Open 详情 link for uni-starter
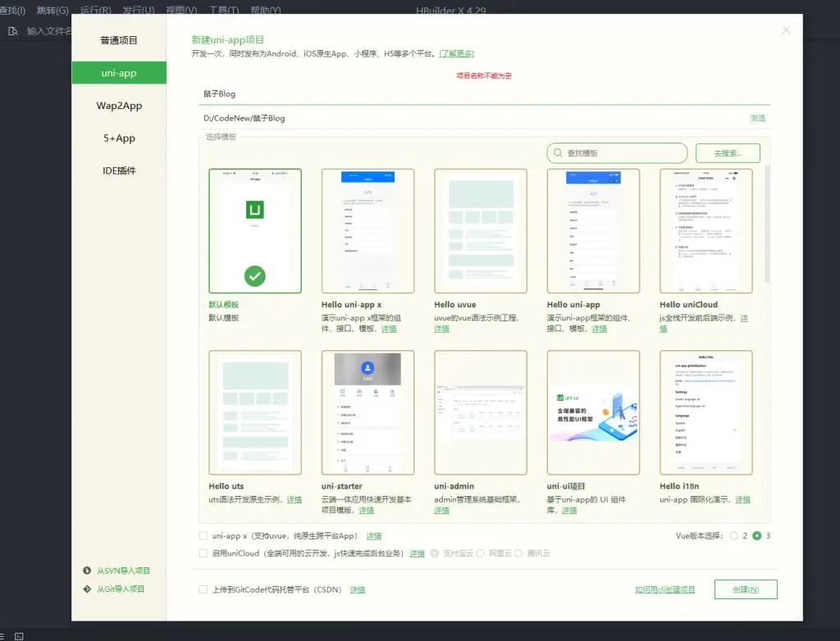Screen dimensions: 840x641 pos(367,511)
